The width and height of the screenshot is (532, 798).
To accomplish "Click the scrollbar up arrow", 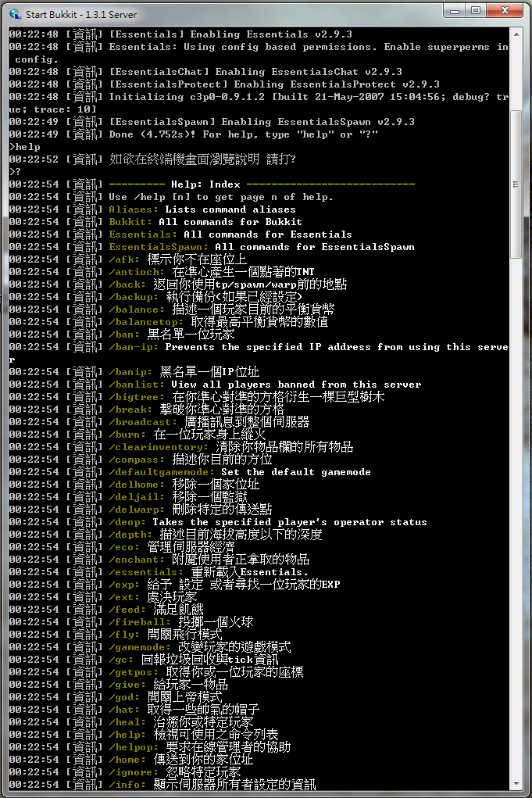I will point(516,34).
